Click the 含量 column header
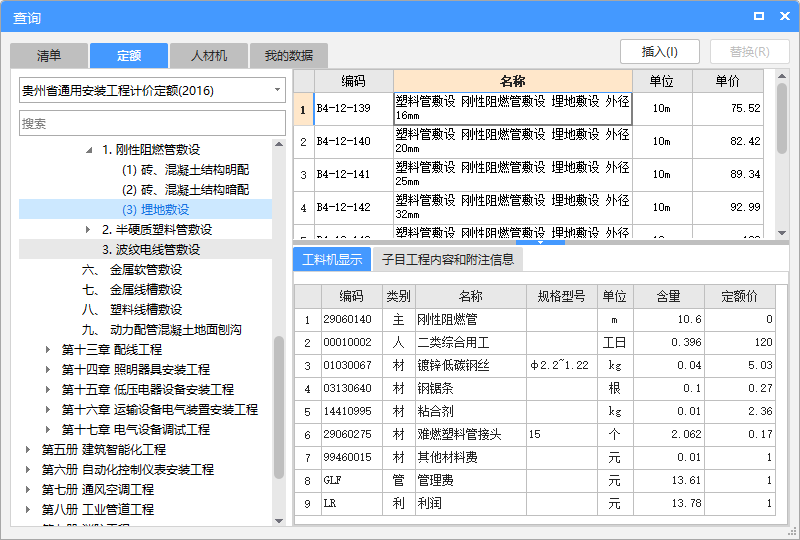This screenshot has height=540, width=800. (669, 297)
